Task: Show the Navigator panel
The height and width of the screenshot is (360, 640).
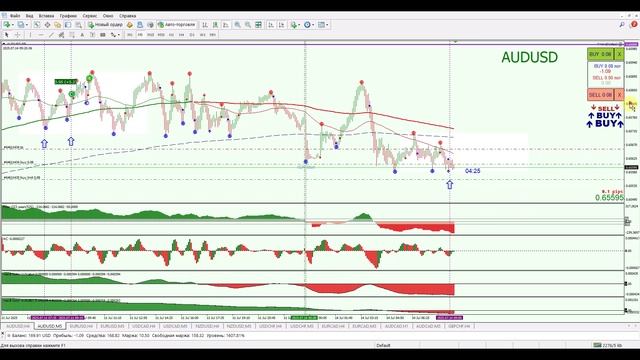Action: click(x=57, y=25)
